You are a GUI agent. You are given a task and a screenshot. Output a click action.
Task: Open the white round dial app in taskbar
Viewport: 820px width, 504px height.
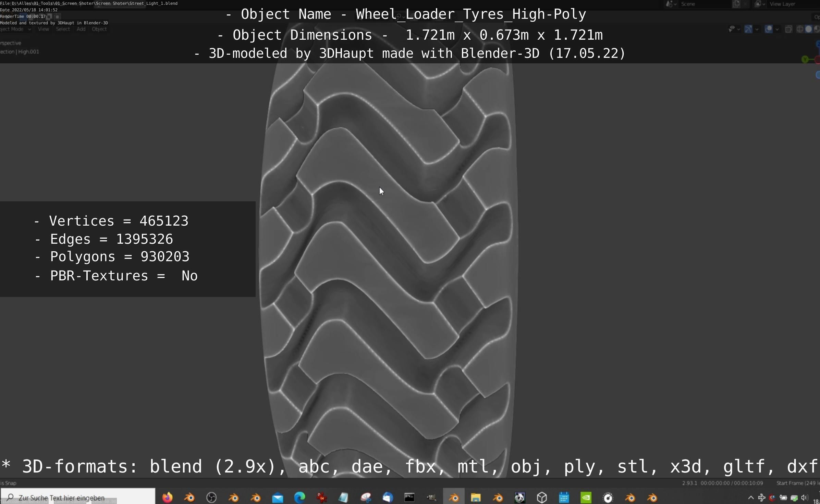click(x=608, y=497)
